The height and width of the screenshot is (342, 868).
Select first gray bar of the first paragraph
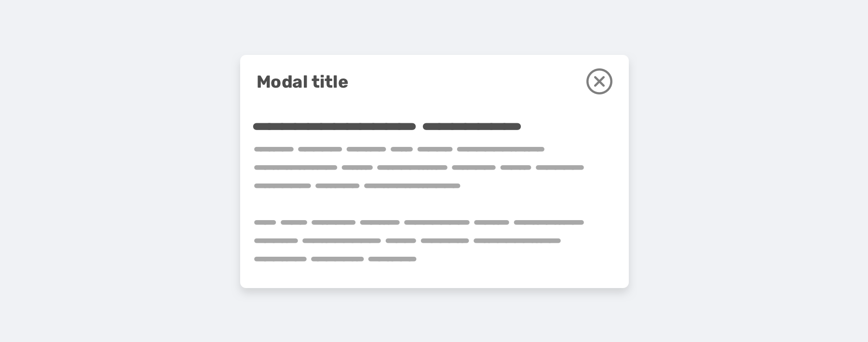pos(274,149)
